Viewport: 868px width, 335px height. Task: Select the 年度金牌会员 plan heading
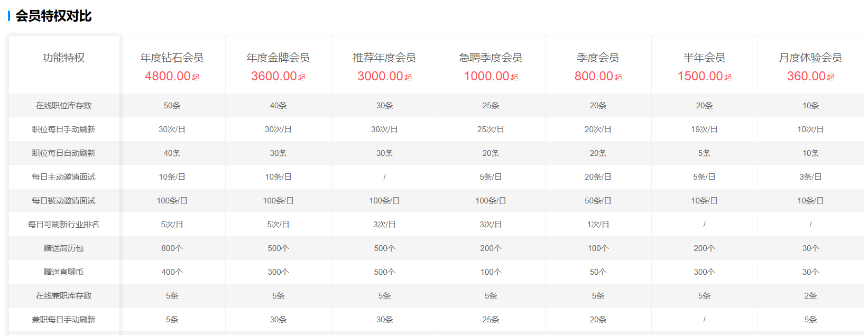pyautogui.click(x=278, y=58)
